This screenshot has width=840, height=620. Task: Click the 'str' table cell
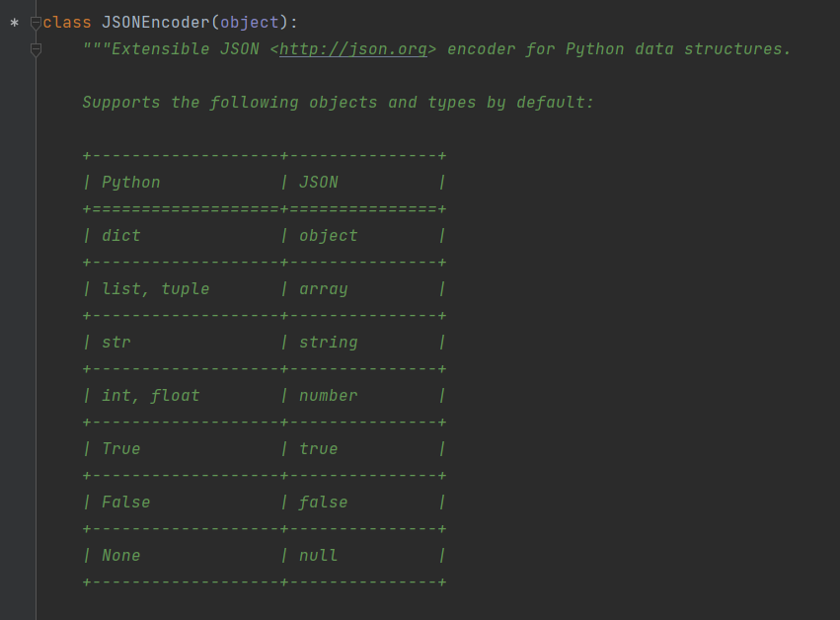pyautogui.click(x=116, y=343)
